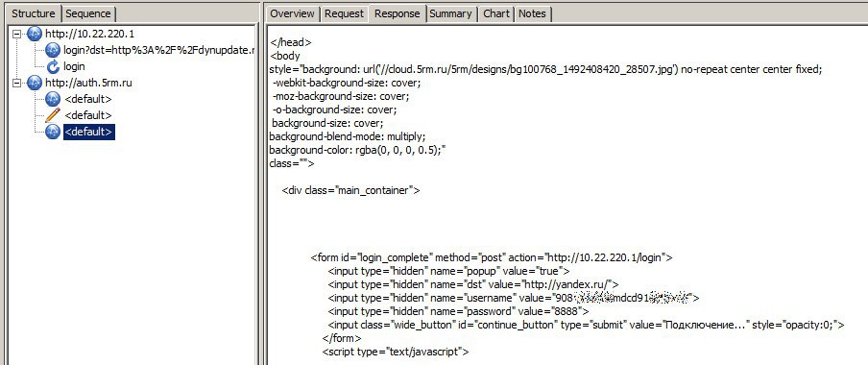The image size is (868, 365).
Task: Select the http://10.22.220.1 host row
Action: (89, 34)
